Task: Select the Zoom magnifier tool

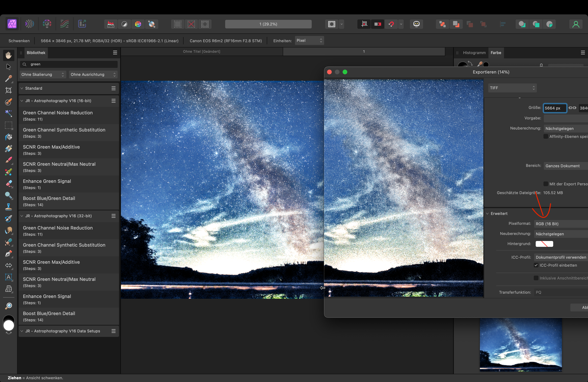Action: (x=9, y=306)
